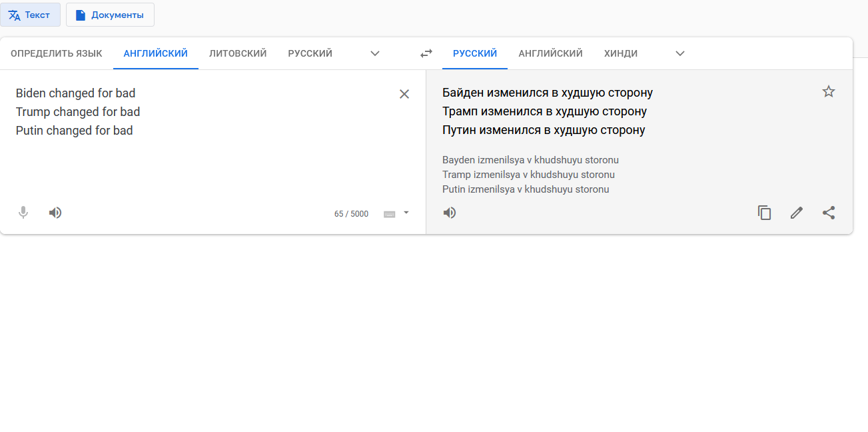868x432 pixels.
Task: Listen to the source text
Action: (x=55, y=213)
